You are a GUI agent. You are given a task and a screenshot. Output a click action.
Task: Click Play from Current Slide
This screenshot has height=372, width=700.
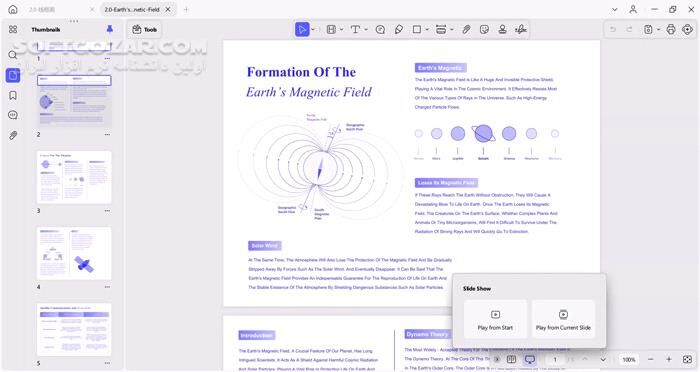[563, 319]
